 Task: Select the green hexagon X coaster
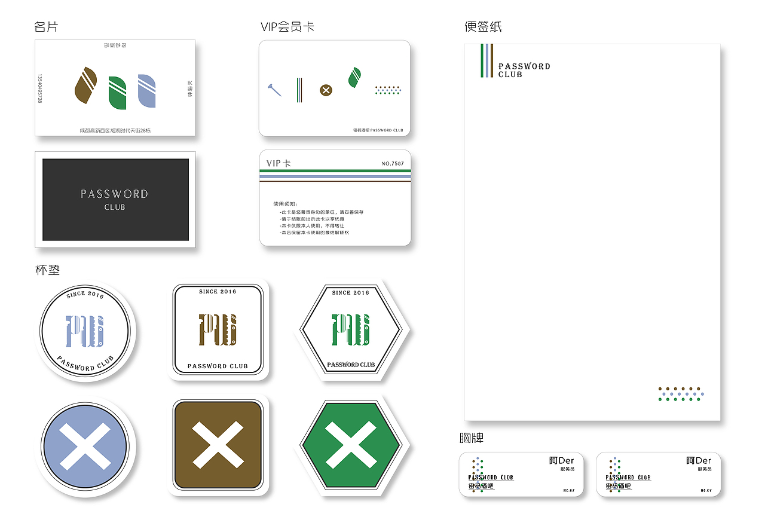tap(351, 445)
